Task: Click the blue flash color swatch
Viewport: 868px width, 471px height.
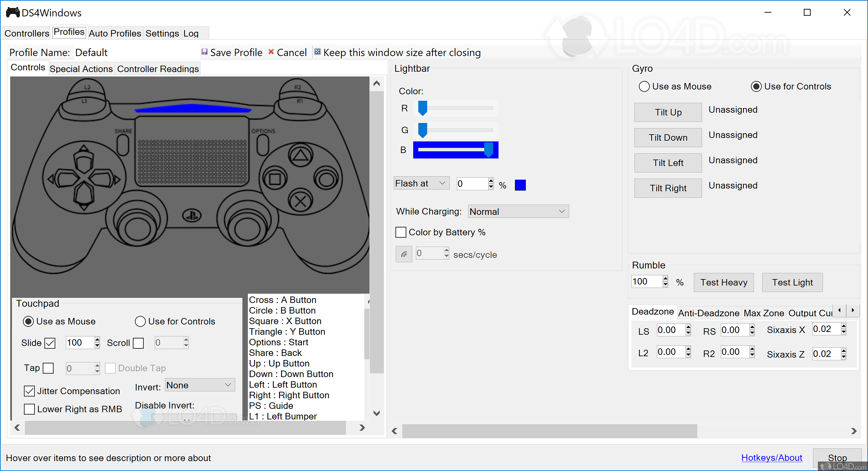Action: coord(520,185)
